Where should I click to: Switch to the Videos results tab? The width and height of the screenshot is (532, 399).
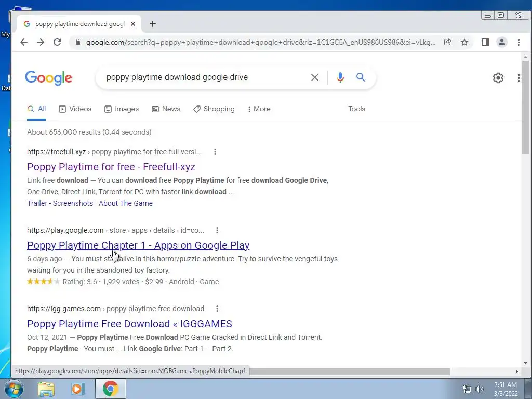pos(75,109)
